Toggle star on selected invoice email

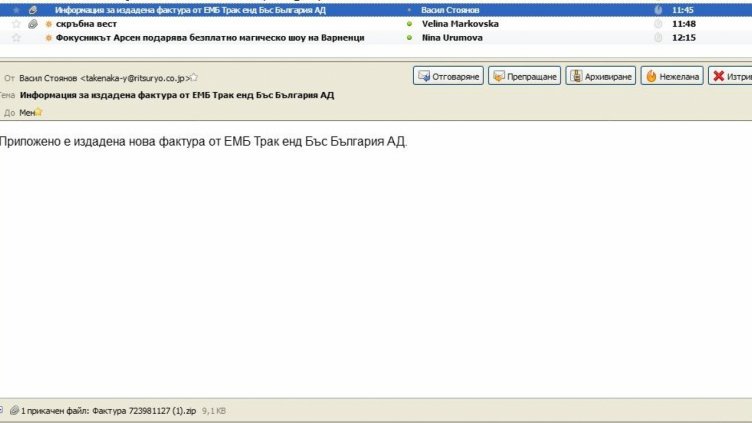[x=16, y=9]
